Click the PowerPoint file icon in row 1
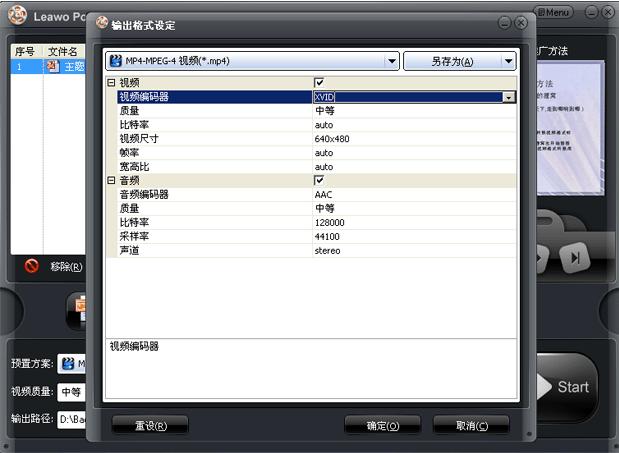Image resolution: width=619 pixels, height=453 pixels. [53, 66]
